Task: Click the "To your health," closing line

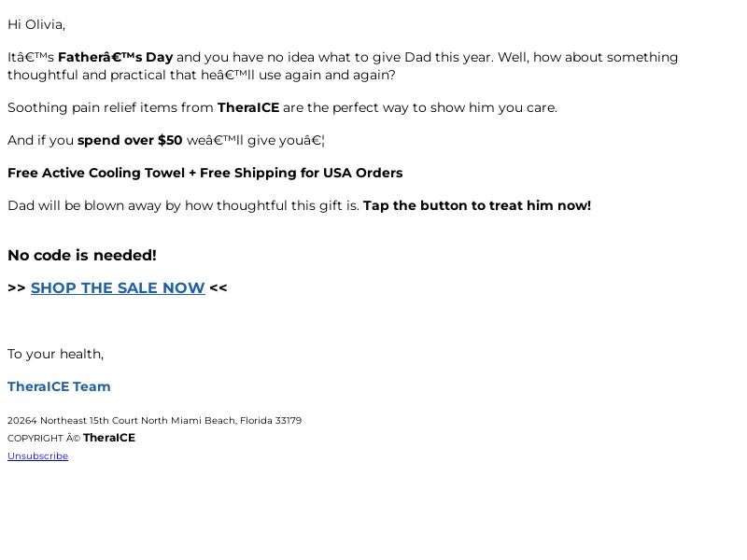Action: pos(55,355)
